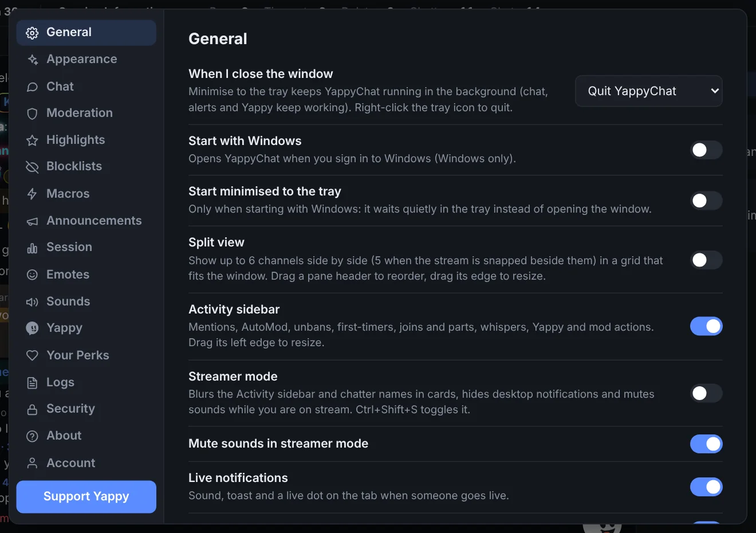The image size is (756, 533).
Task: Click the megaphone Announcements icon
Action: click(33, 221)
